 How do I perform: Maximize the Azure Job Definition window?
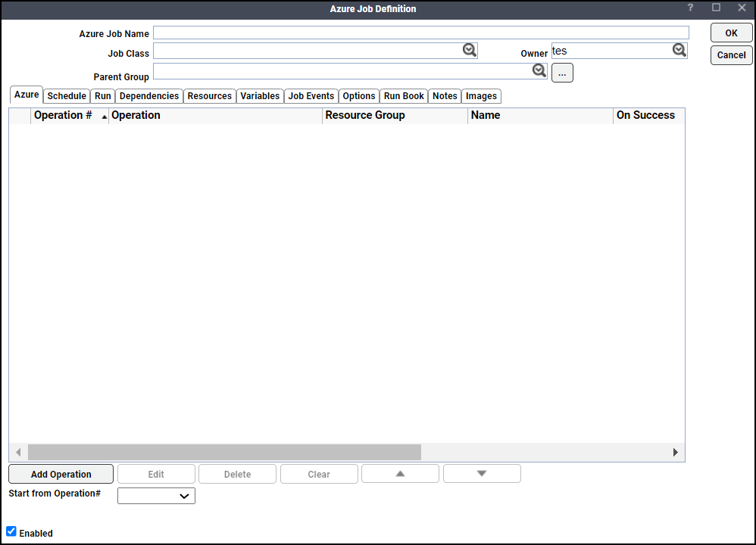[x=716, y=8]
